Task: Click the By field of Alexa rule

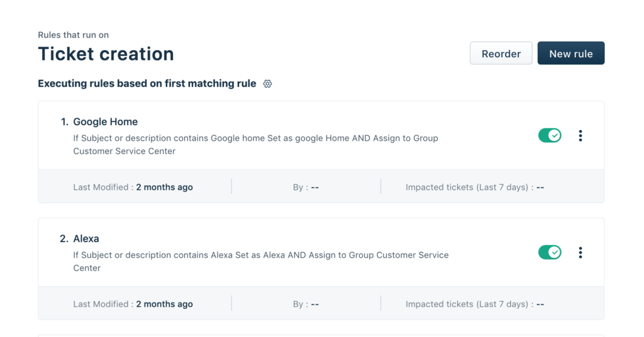Action: point(306,304)
